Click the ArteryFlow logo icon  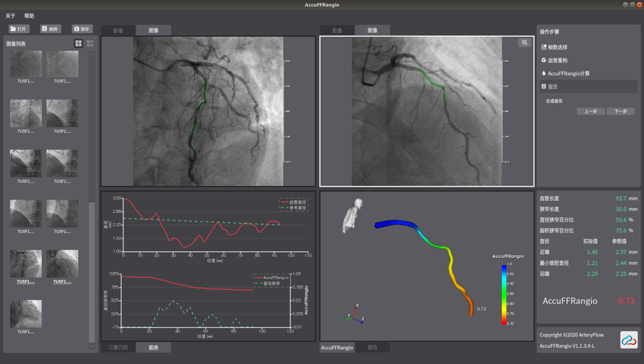629,340
